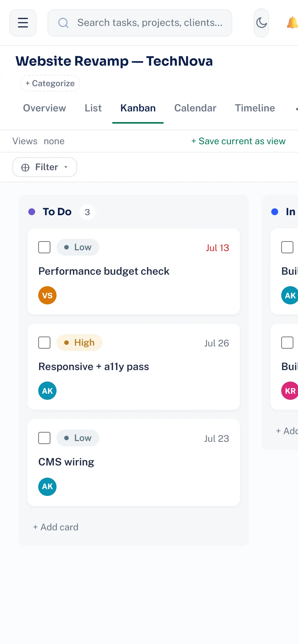Click the High priority badge
Image resolution: width=298 pixels, height=644 pixels.
[x=79, y=343]
